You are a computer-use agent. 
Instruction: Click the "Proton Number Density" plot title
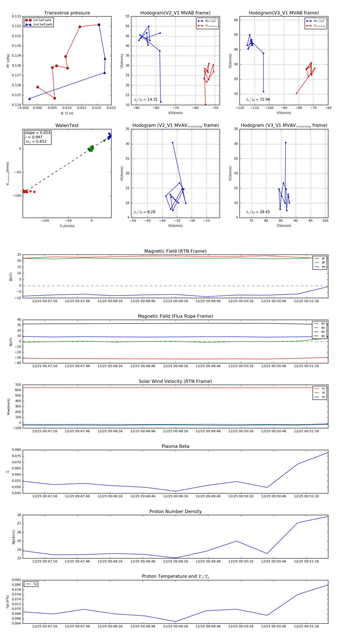[x=175, y=511]
